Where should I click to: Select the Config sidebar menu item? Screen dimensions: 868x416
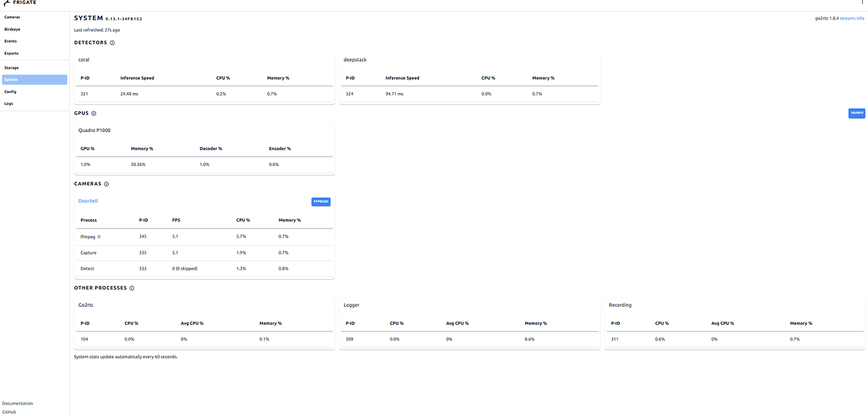[x=10, y=91]
